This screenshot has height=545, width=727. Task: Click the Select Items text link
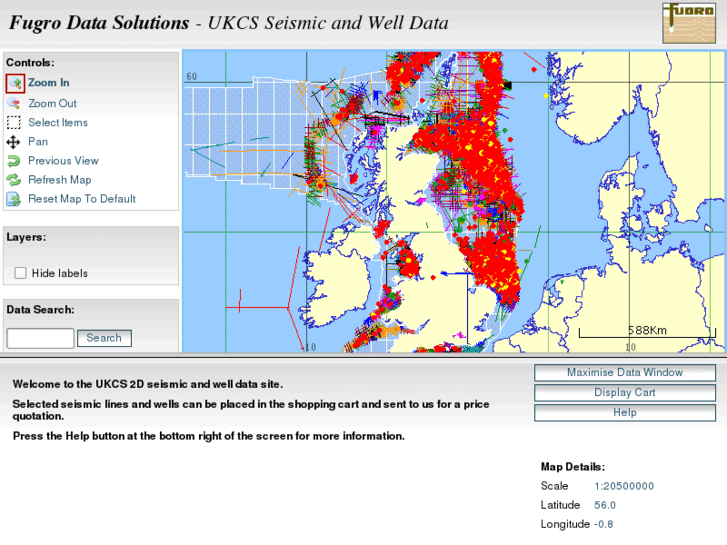pyautogui.click(x=58, y=122)
